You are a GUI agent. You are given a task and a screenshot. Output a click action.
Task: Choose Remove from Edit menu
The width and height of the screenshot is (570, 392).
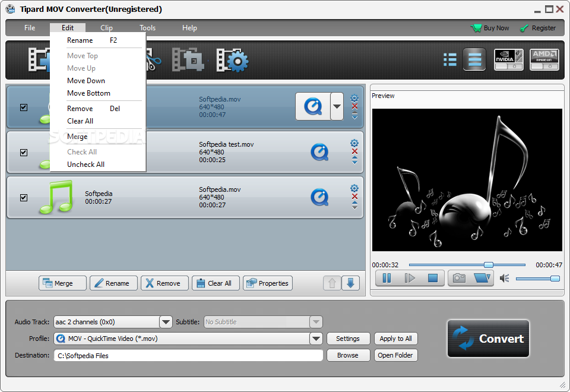98,109
